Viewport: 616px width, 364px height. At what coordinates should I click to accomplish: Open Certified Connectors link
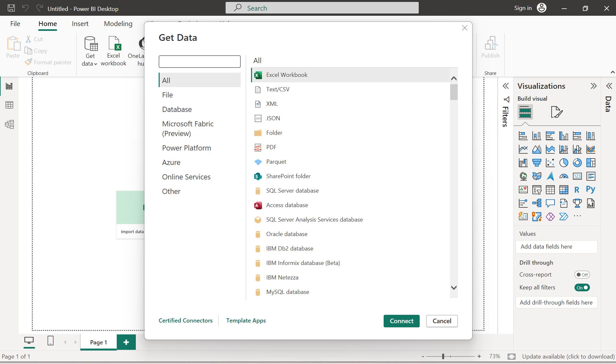tap(185, 320)
